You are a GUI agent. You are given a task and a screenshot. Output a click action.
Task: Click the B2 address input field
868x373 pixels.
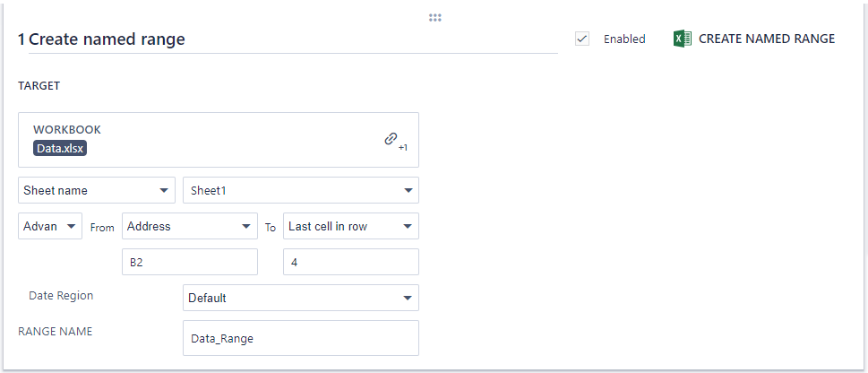189,262
